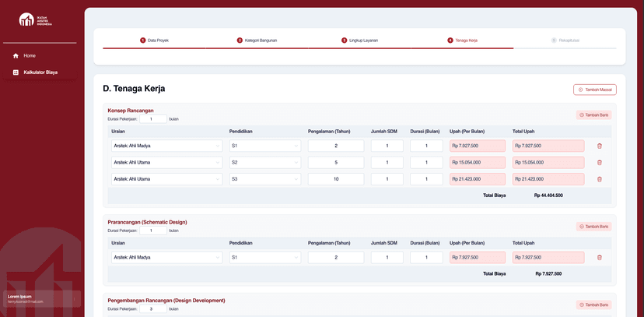644x317 pixels.
Task: Delete the Prarancangan Arsitek Ahli Madya row
Action: coord(599,257)
